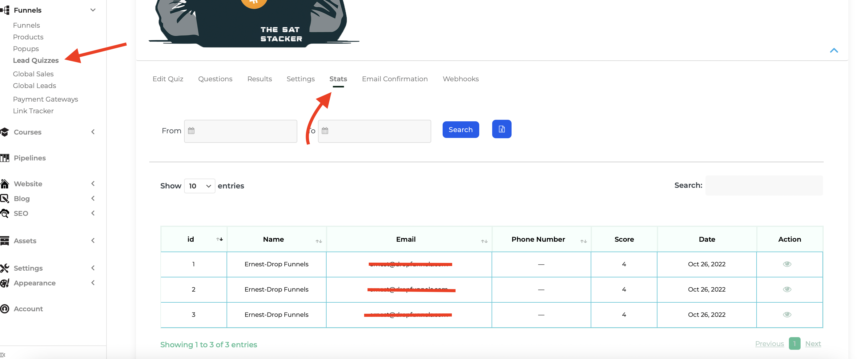The image size is (868, 359).
Task: Open the Email Confirmation tab
Action: pyautogui.click(x=395, y=79)
